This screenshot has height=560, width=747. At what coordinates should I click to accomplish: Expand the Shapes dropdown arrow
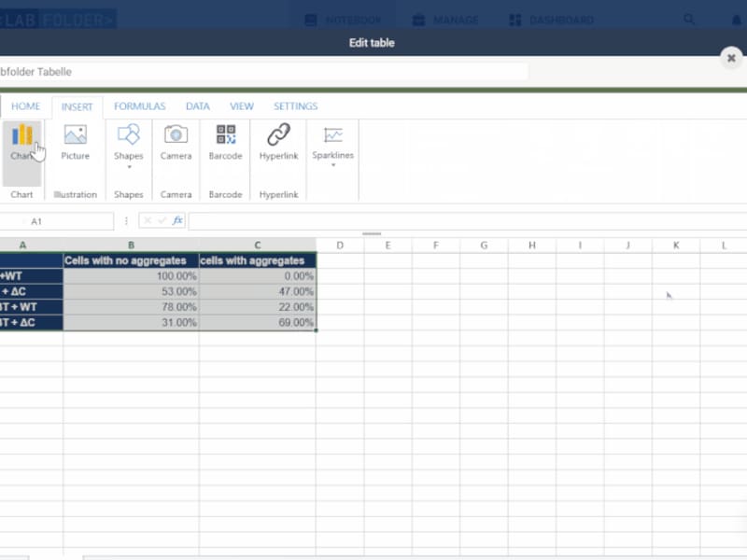point(129,167)
